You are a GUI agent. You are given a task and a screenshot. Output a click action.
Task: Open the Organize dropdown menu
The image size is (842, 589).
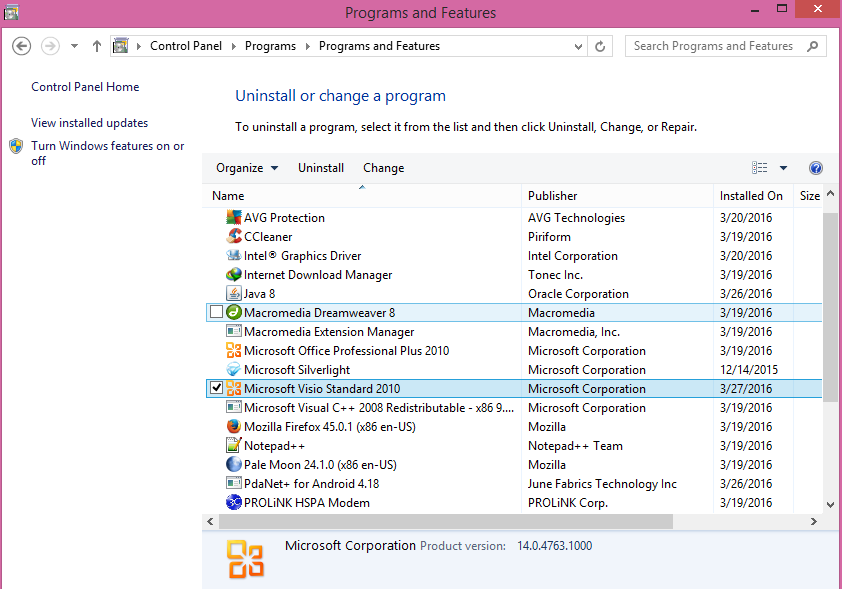coord(247,168)
